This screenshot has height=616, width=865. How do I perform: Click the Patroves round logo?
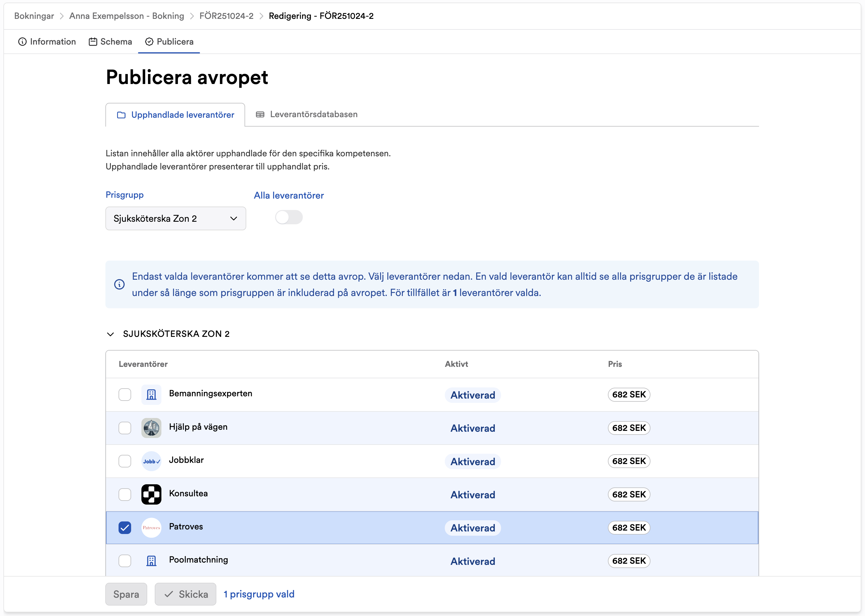click(x=151, y=528)
